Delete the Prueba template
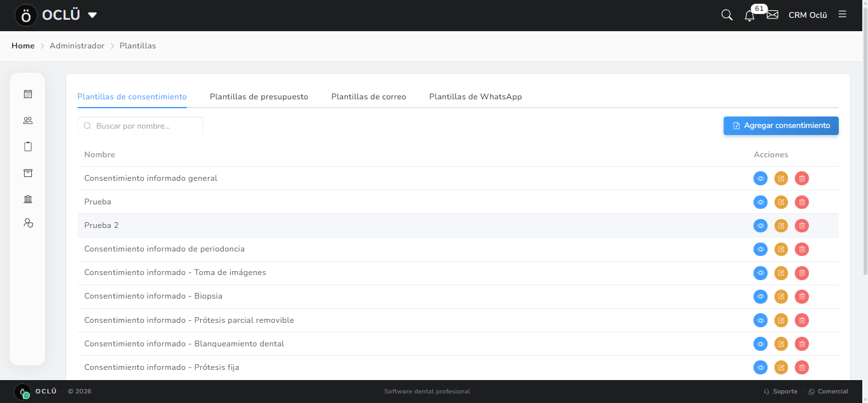Screen dimensions: 868x403 pyautogui.click(x=802, y=202)
